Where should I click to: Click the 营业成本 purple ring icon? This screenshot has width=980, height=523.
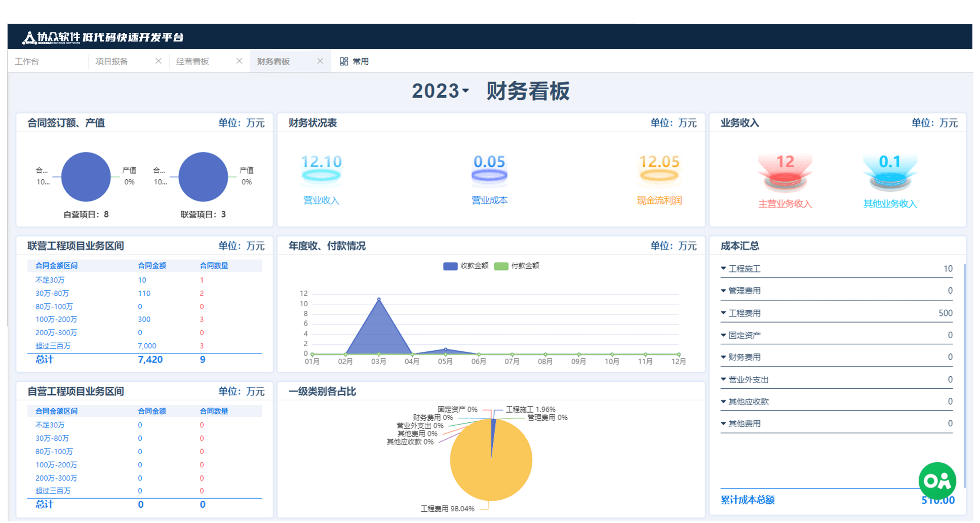click(x=489, y=176)
